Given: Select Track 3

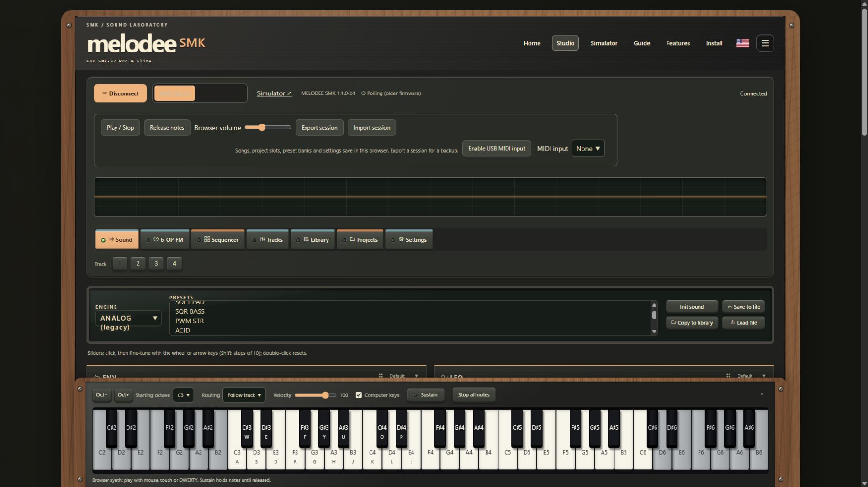Looking at the screenshot, I should pos(156,263).
